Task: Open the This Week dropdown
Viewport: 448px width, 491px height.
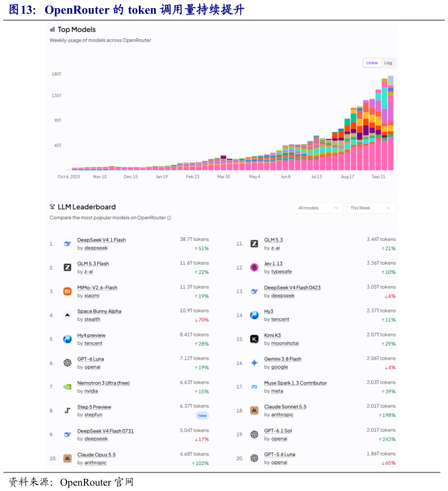Action: [370, 208]
